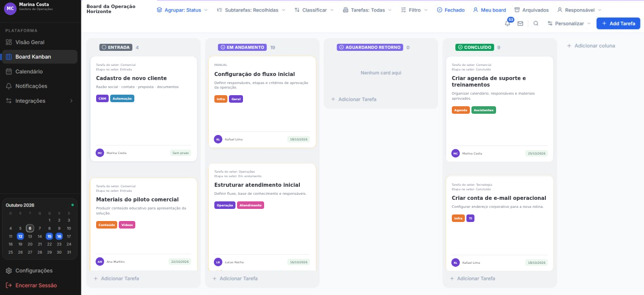Open the Materiais do piloto comercial card
Screen dimensions: 644x295
[x=143, y=225]
